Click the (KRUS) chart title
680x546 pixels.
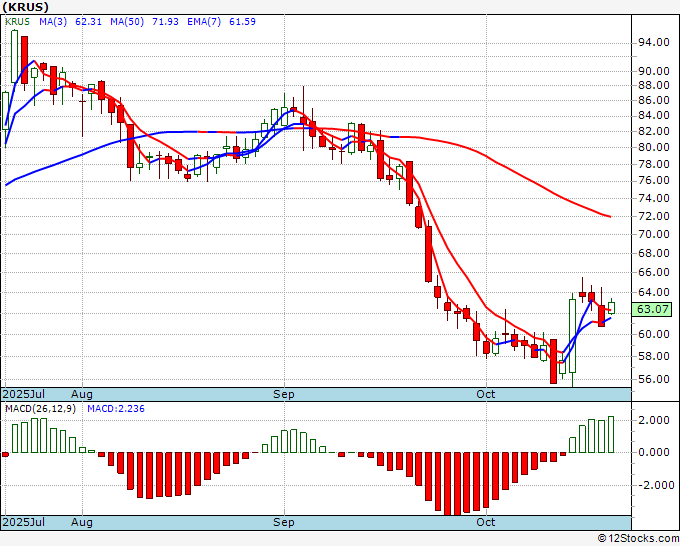26,7
